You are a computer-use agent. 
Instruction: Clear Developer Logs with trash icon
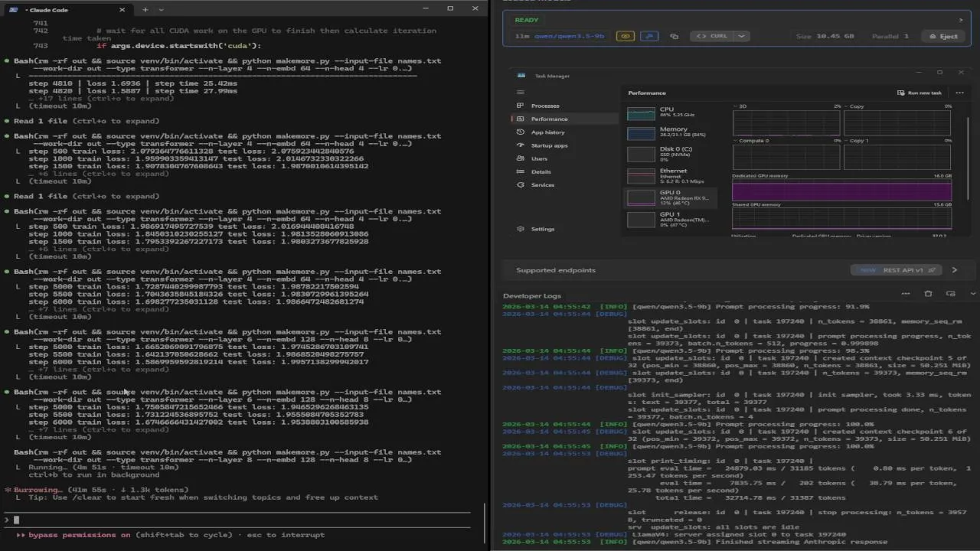[x=929, y=294]
